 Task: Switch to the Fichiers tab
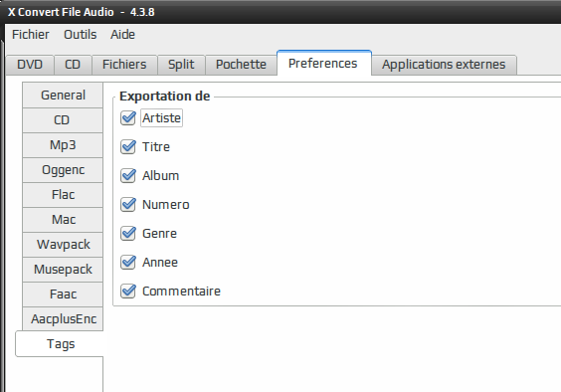click(x=124, y=65)
